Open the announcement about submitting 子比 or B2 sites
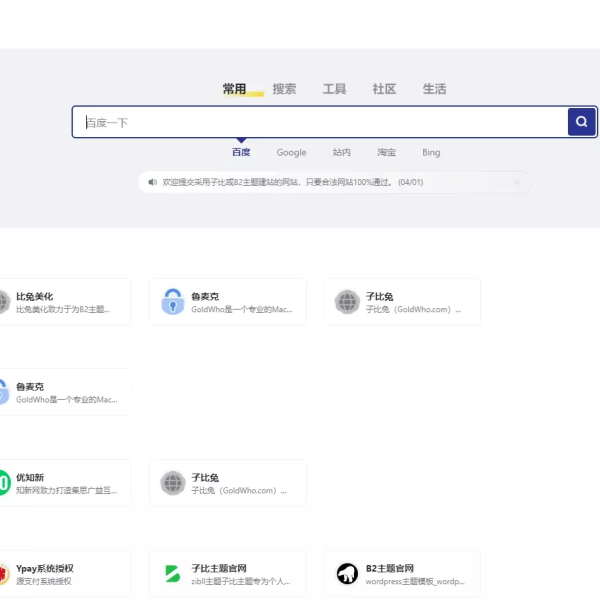 [293, 182]
